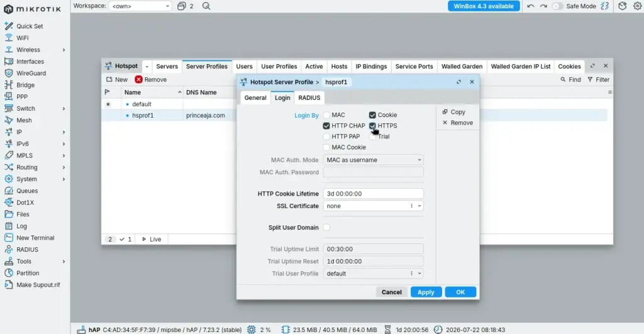Image resolution: width=644 pixels, height=334 pixels.
Task: Open WireGuard in the sidebar
Action: pos(31,73)
